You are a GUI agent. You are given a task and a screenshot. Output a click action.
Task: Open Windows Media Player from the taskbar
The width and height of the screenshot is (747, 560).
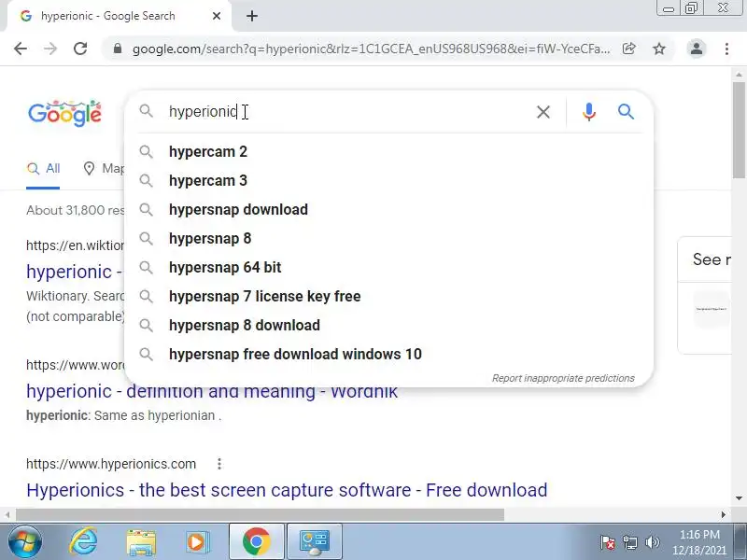197,542
